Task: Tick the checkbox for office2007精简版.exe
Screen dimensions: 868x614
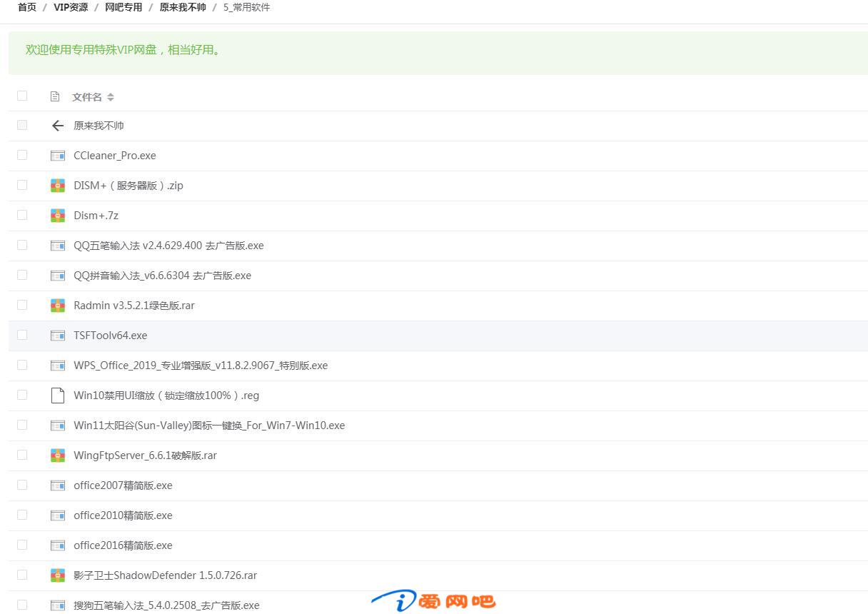Action: [x=22, y=485]
